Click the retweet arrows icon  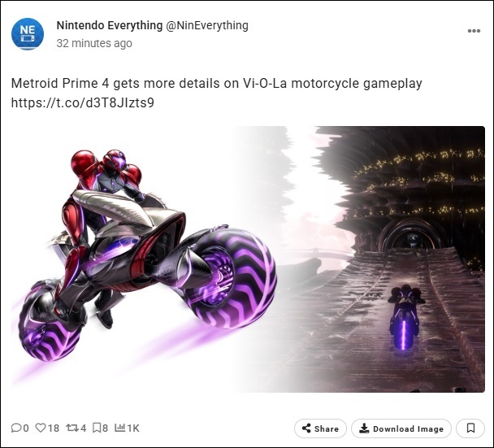tap(71, 428)
